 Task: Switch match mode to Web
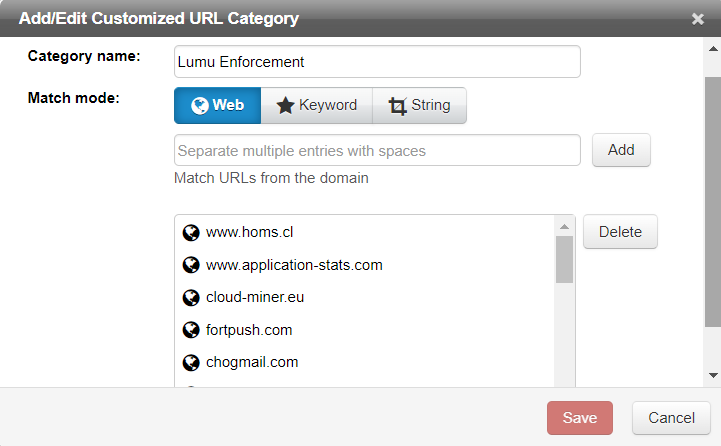point(217,105)
